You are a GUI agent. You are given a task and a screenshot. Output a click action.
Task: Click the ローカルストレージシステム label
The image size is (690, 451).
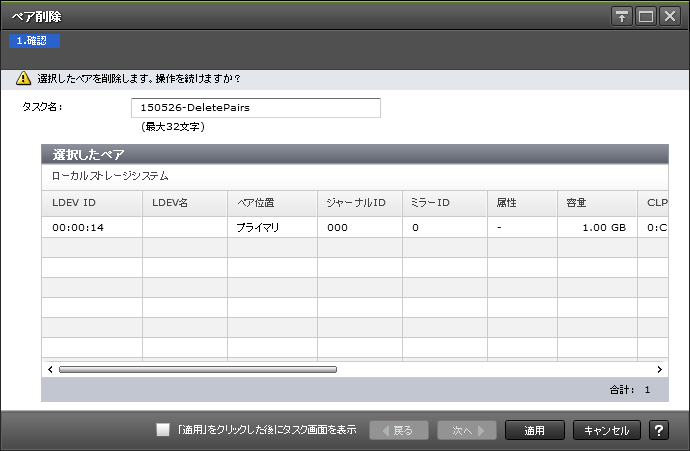click(110, 176)
